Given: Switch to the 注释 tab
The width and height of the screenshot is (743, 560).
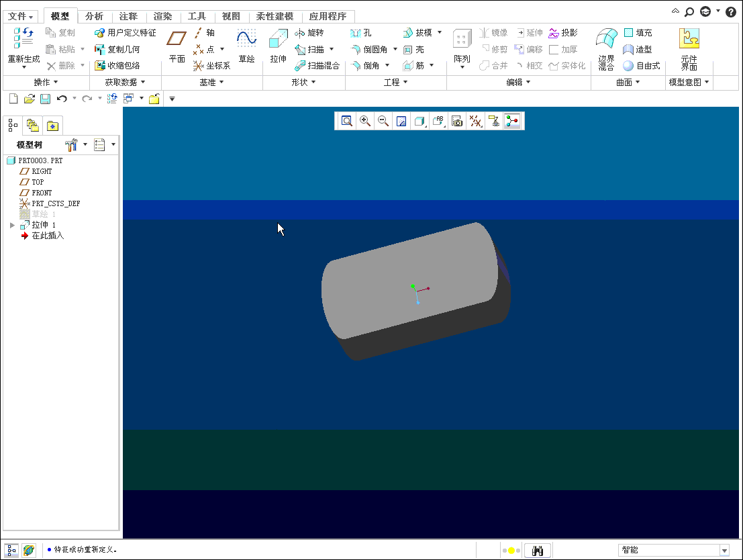Looking at the screenshot, I should pyautogui.click(x=128, y=16).
